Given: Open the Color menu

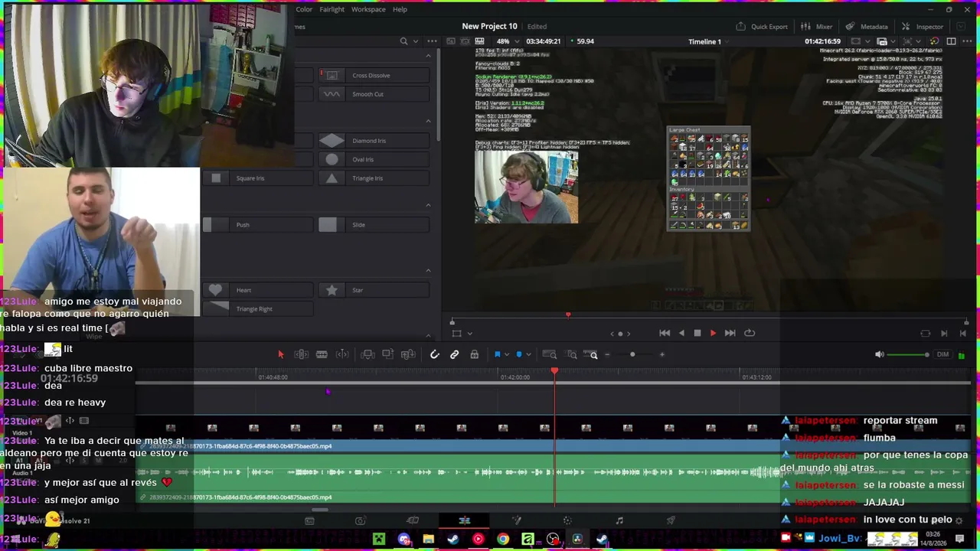Looking at the screenshot, I should (x=304, y=9).
